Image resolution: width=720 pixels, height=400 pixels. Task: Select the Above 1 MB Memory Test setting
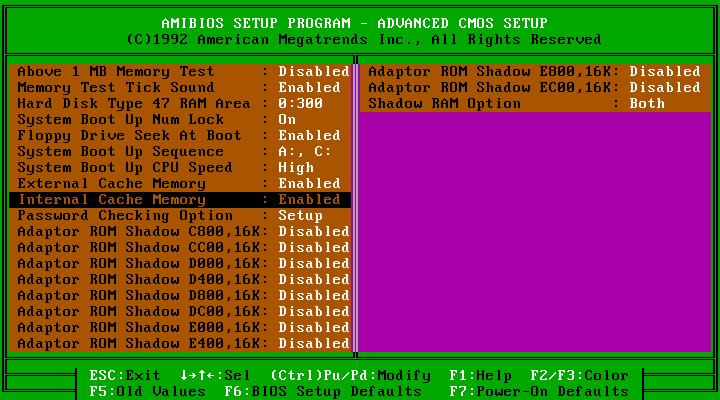[x=180, y=71]
